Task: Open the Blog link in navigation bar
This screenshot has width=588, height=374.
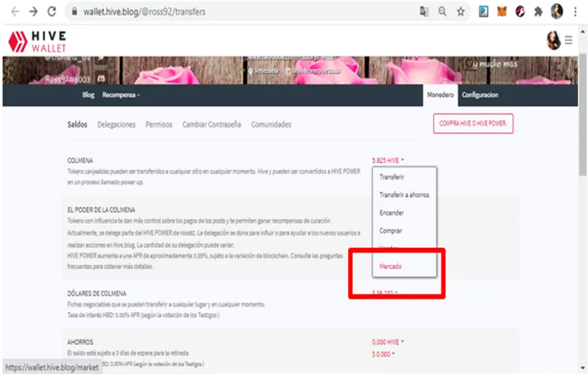Action: point(89,95)
